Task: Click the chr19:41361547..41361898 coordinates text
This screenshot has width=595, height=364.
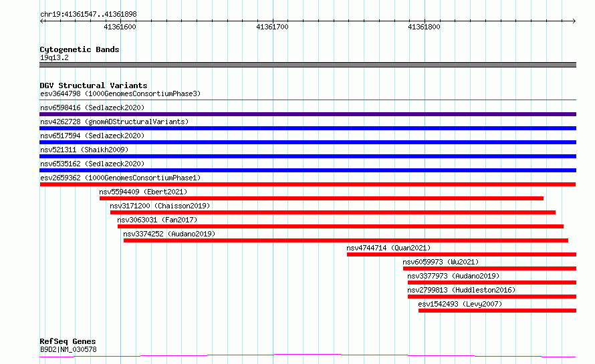Action: (x=88, y=14)
